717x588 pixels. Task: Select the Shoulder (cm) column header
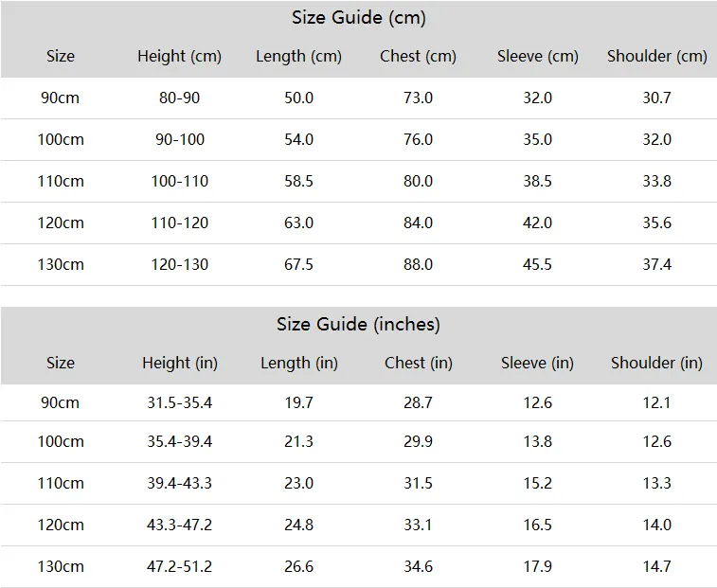pos(657,56)
